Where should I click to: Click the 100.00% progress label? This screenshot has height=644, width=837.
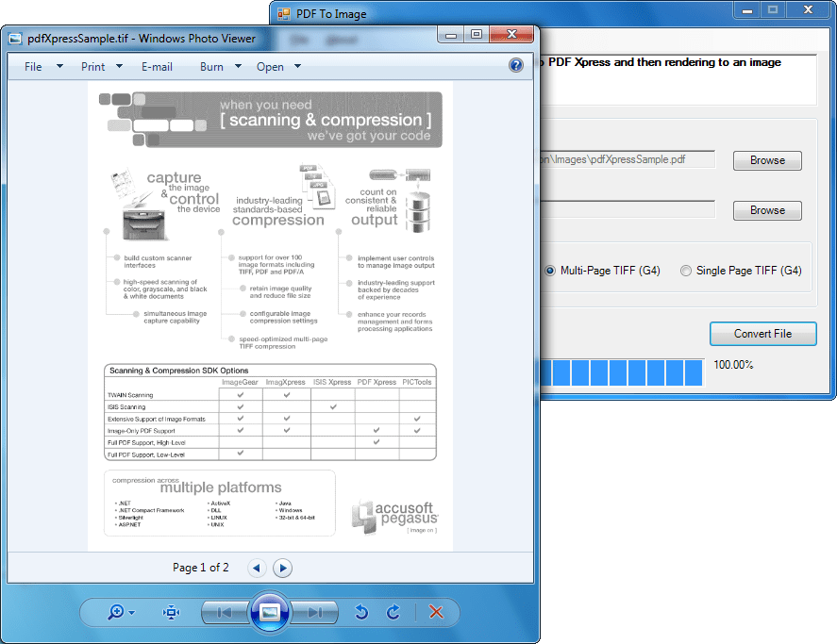[x=733, y=365]
